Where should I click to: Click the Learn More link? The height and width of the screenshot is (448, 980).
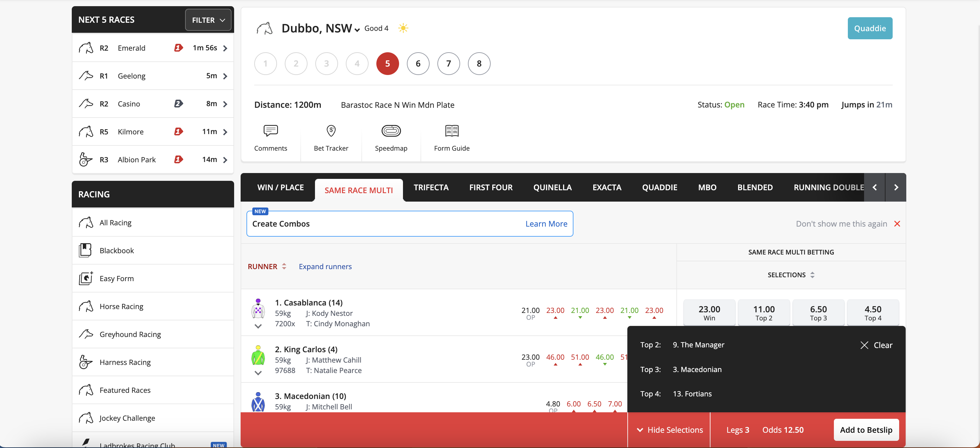[x=546, y=224]
